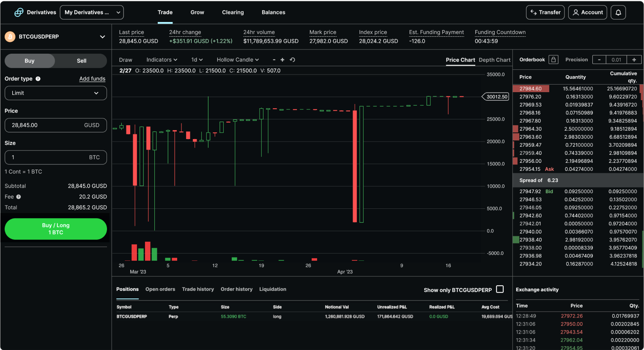Click the Spread of 6.23 row
This screenshot has height=350, width=644.
[578, 180]
